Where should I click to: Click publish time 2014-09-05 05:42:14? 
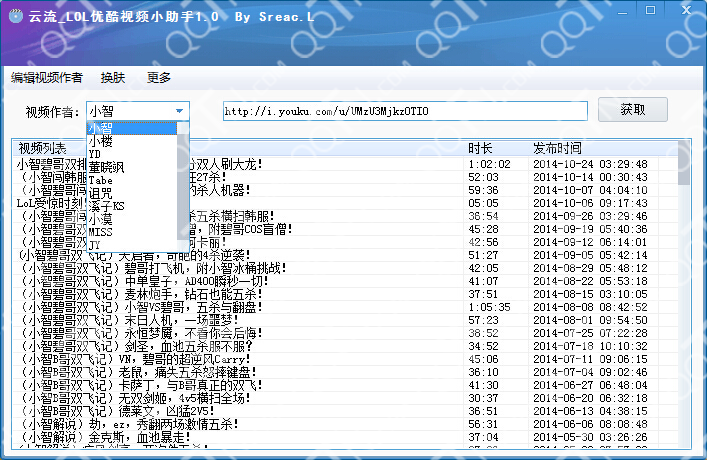[590, 255]
